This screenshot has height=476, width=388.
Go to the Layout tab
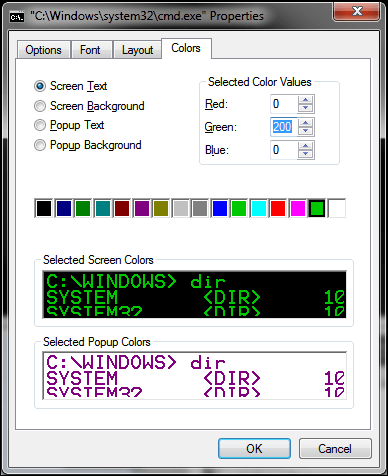coord(137,50)
